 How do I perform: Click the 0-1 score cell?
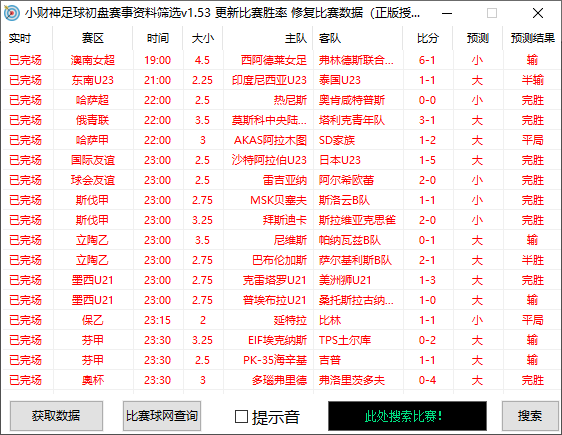(x=427, y=240)
